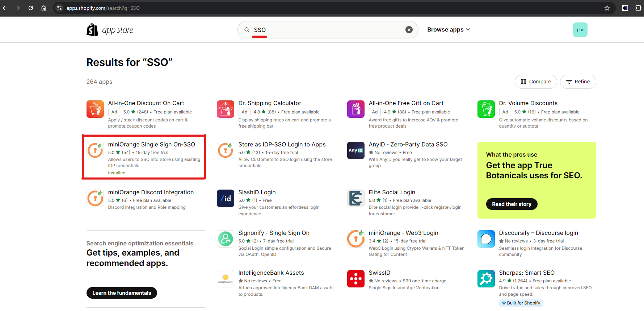Viewport: 644px width, 311px height.
Task: Open miniOrange - Web3 Login title
Action: coord(403,233)
